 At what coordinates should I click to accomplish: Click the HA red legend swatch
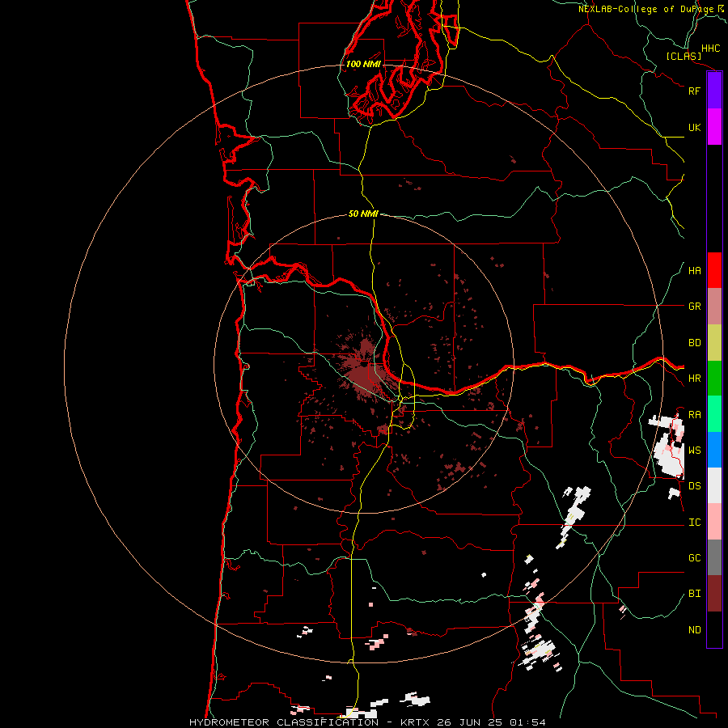(714, 270)
